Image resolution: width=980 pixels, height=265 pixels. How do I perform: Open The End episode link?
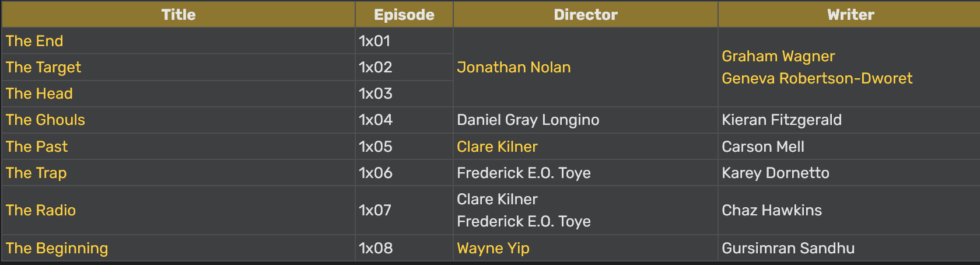coord(34,41)
